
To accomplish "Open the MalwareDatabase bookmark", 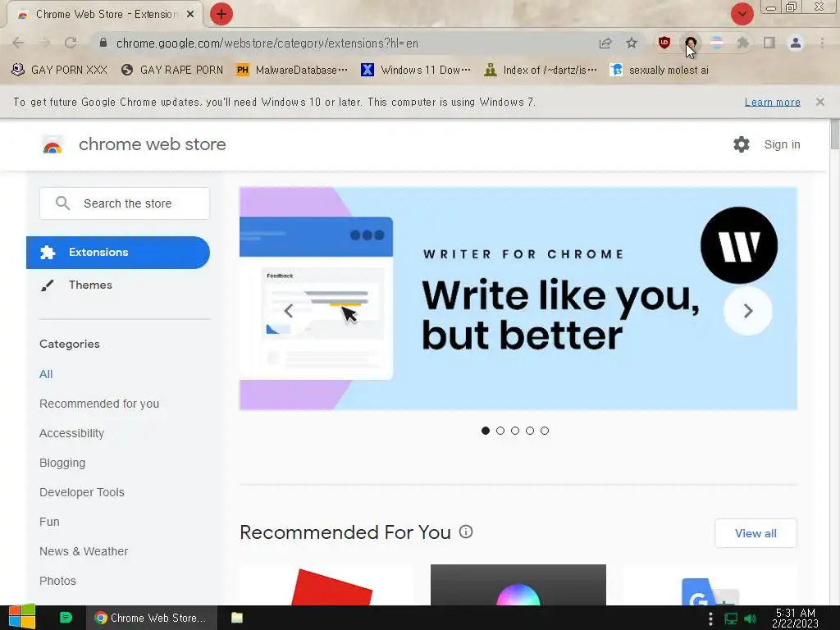I will pos(293,71).
